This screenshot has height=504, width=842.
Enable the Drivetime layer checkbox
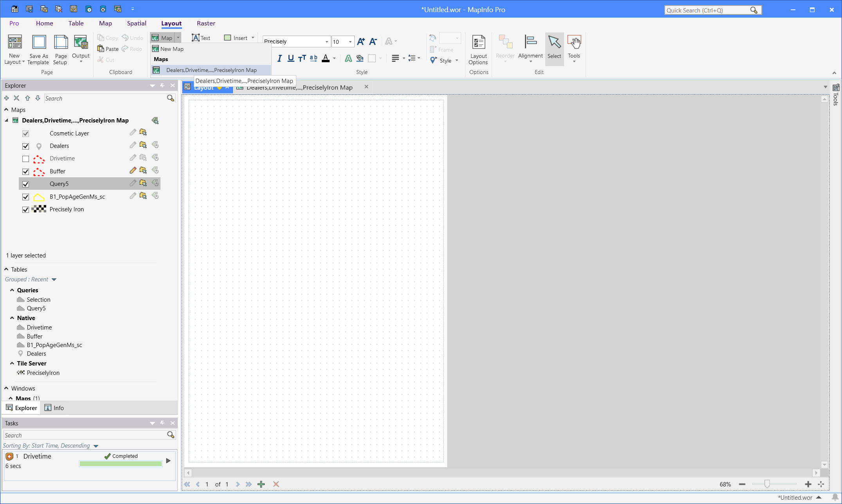26,159
